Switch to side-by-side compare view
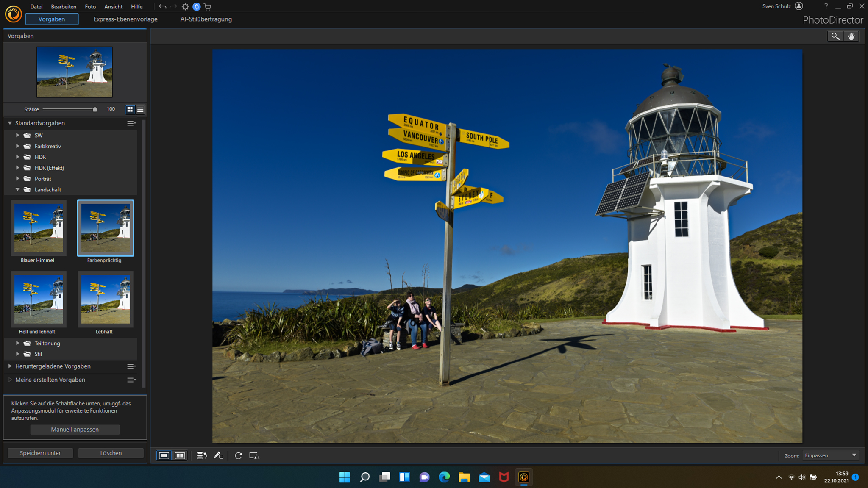Screen dimensions: 868x488 click(x=180, y=455)
